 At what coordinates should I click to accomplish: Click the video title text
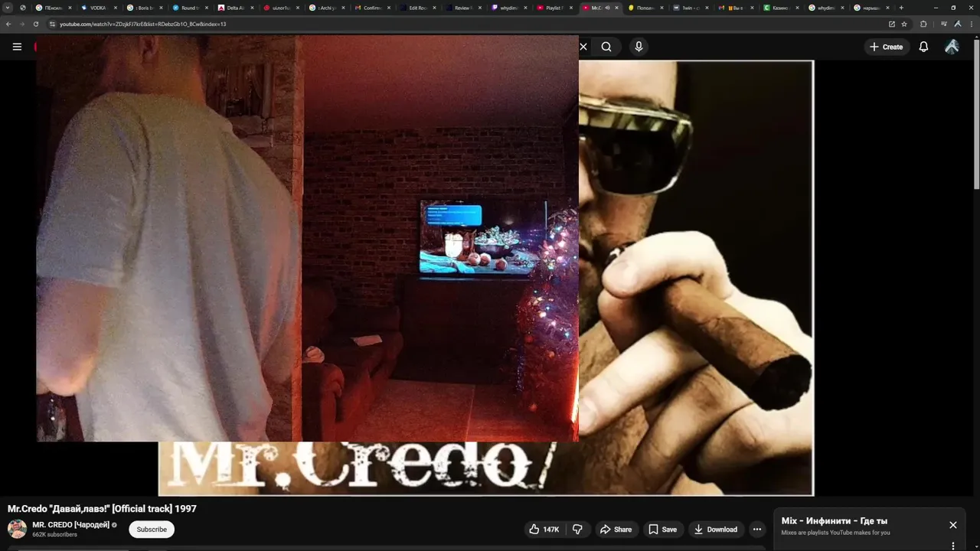coord(102,509)
